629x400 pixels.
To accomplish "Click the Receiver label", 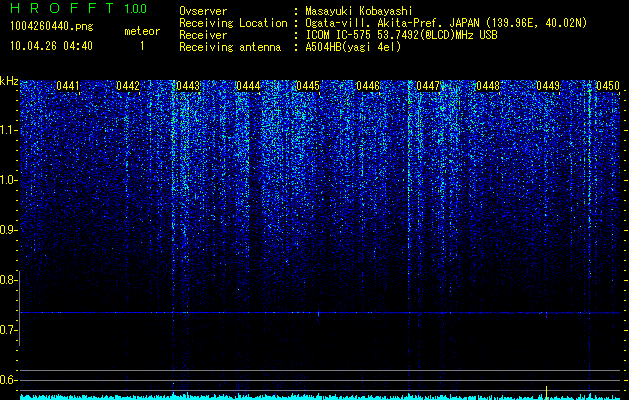I will point(203,35).
